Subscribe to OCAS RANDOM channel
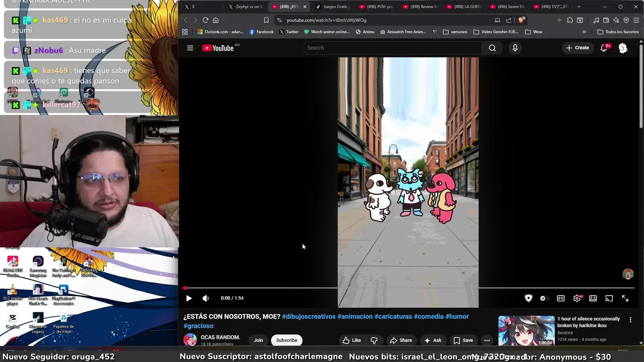 tap(287, 340)
